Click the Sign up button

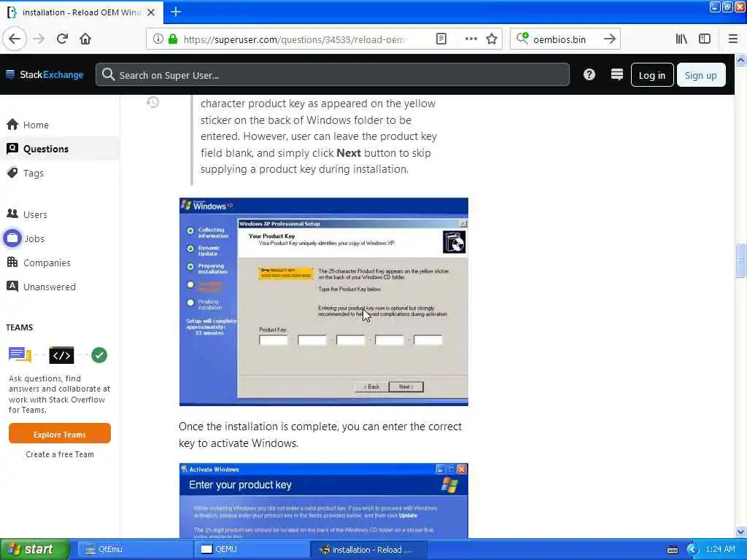(x=701, y=75)
